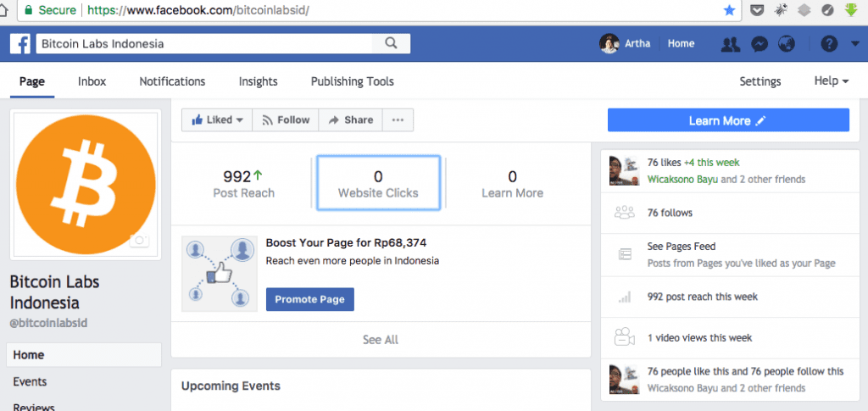Expand the Help dropdown menu
Image resolution: width=868 pixels, height=411 pixels.
(x=832, y=81)
